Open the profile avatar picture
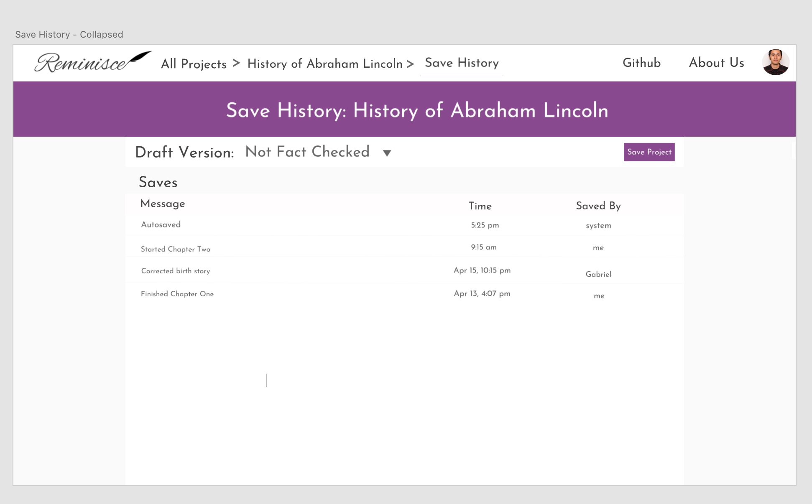The width and height of the screenshot is (812, 504). click(x=775, y=62)
